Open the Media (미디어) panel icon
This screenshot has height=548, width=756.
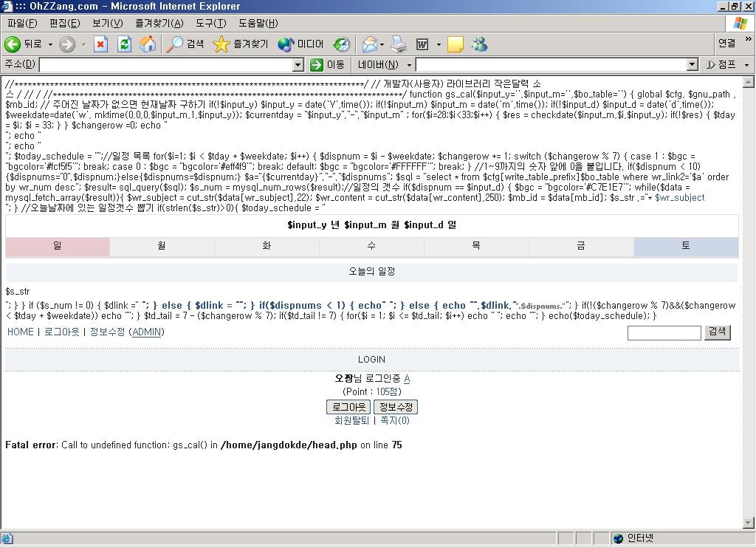286,44
